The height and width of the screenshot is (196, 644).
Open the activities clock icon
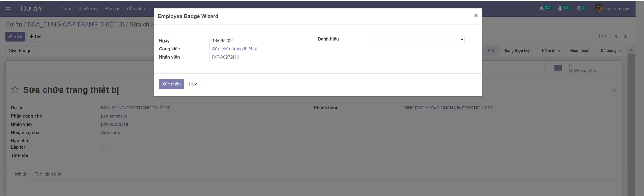[x=579, y=9]
